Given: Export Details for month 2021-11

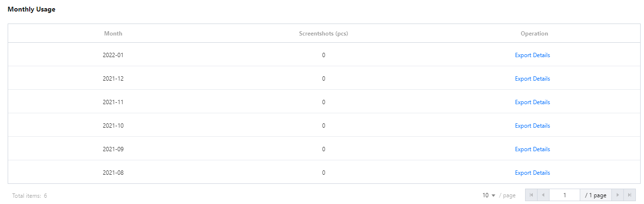Looking at the screenshot, I should coord(532,102).
